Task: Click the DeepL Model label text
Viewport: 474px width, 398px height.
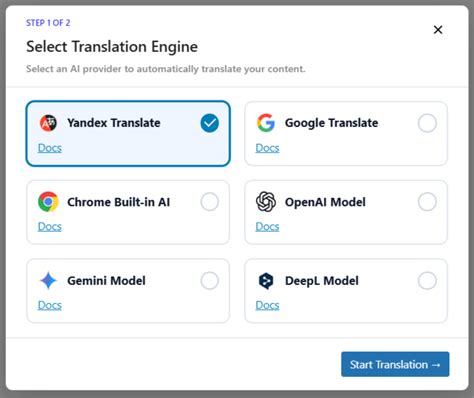Action: click(322, 281)
